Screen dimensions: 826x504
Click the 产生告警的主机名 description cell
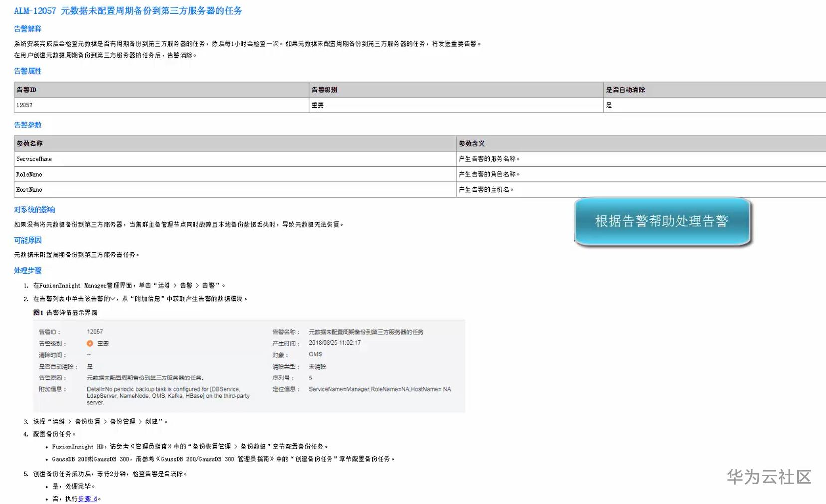(641, 190)
